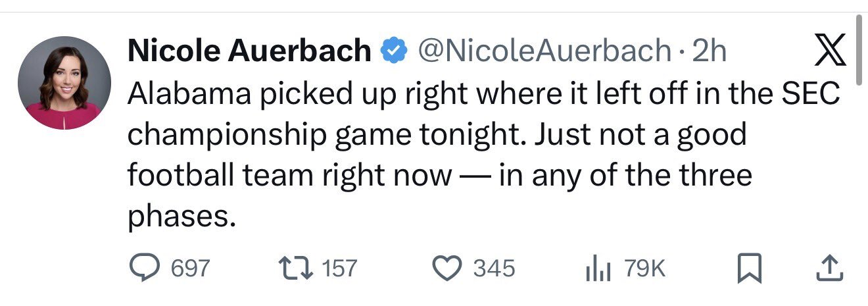Click the 345 likes count
The image size is (868, 306).
[x=494, y=268]
